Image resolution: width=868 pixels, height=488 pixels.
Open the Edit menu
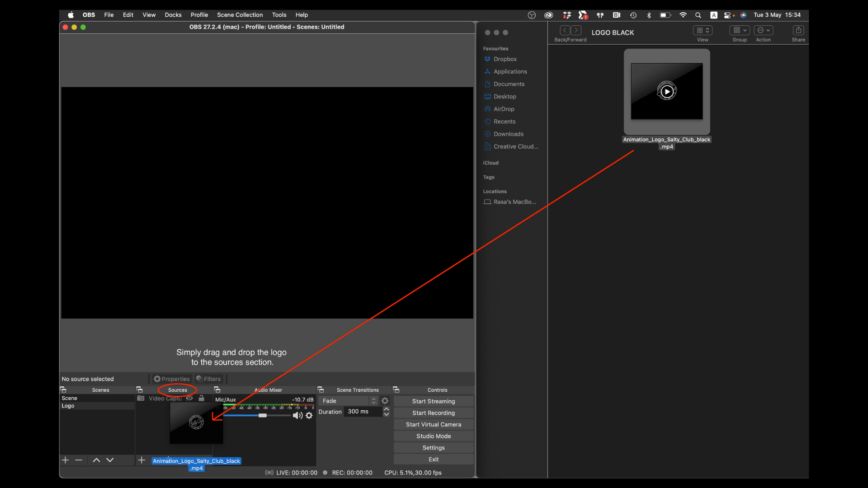[x=128, y=15]
